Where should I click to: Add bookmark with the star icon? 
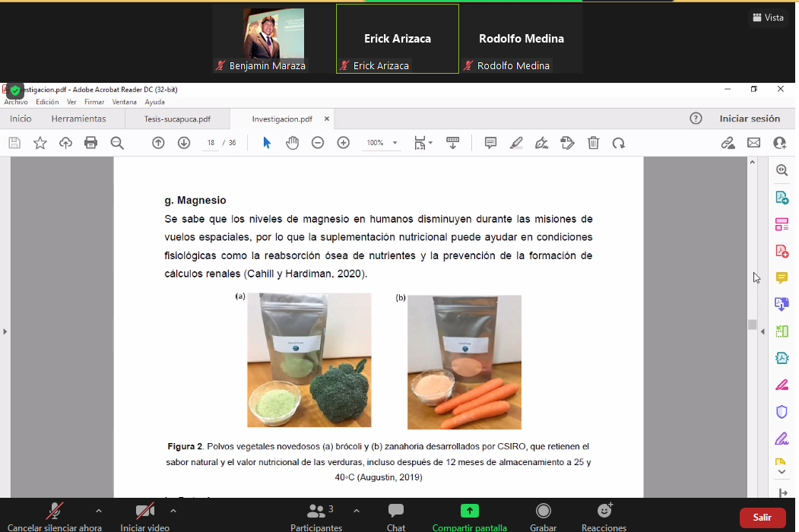(40, 143)
